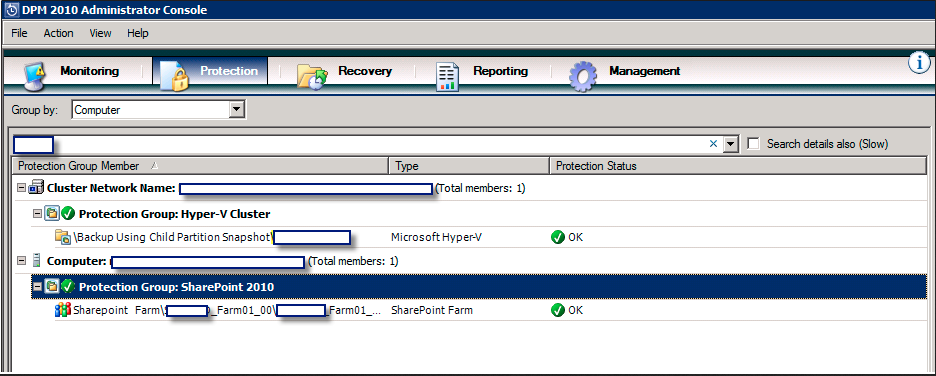Sort by Protection Group Member column
The width and height of the screenshot is (936, 376).
(x=200, y=166)
